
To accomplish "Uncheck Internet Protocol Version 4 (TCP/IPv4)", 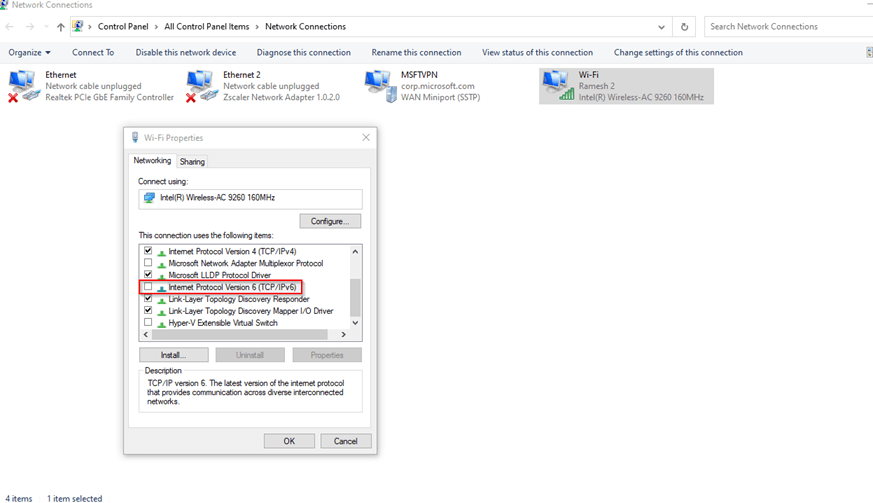I will (148, 251).
